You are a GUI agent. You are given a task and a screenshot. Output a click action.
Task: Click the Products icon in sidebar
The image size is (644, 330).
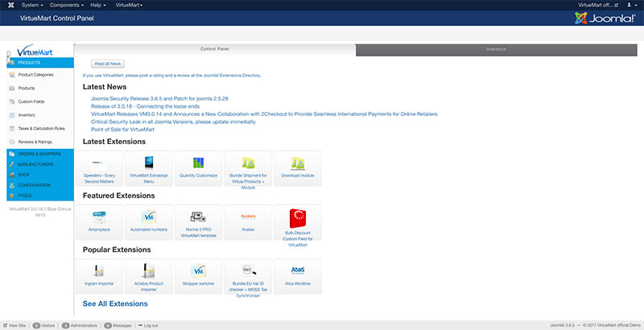tap(12, 89)
